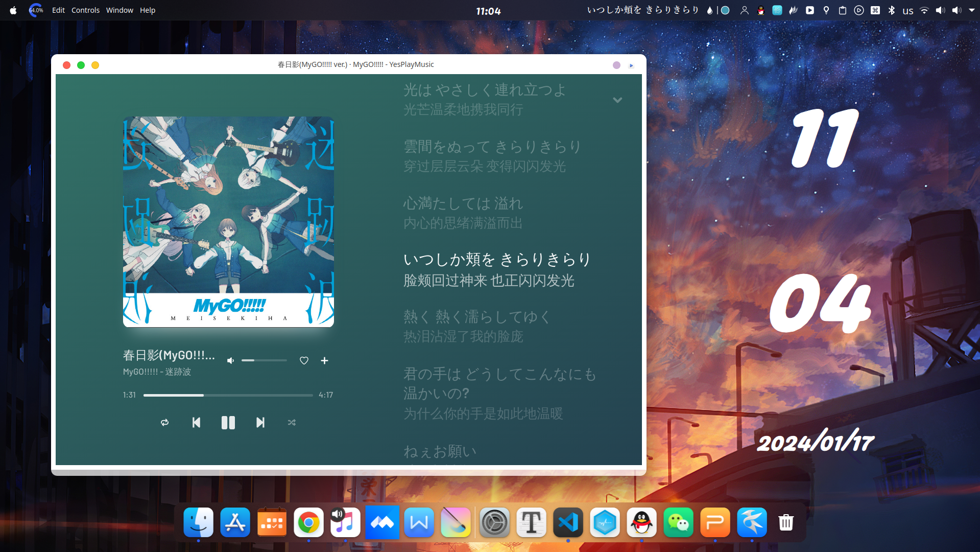The height and width of the screenshot is (552, 980).
Task: Jump to lyric 熱く 熱く濡らしてゆく
Action: point(477,317)
